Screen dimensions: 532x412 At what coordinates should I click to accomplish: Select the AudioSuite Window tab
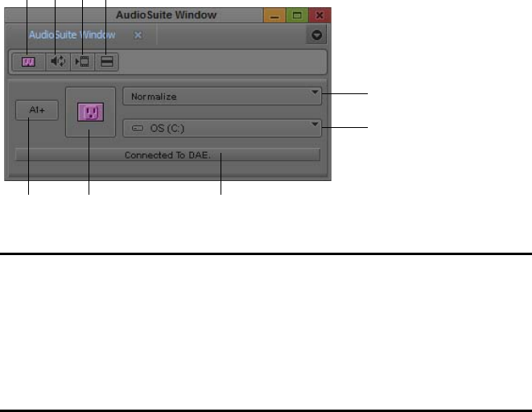tap(72, 35)
